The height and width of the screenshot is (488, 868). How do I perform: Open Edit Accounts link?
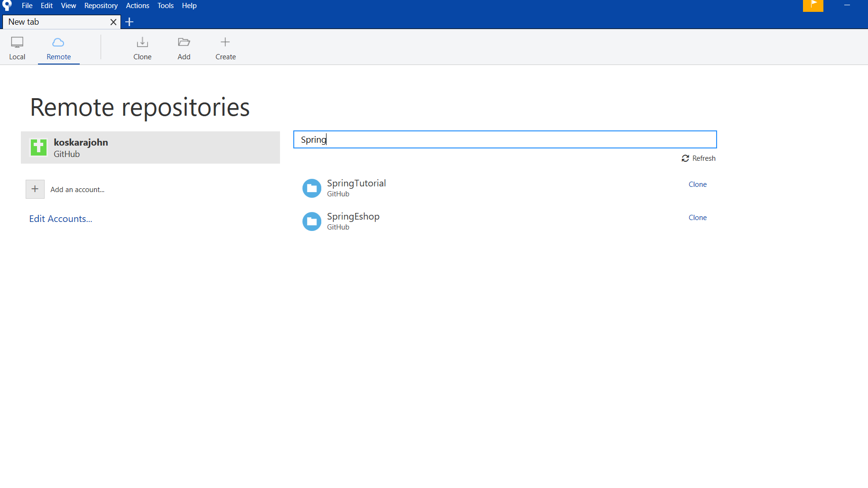coord(61,219)
